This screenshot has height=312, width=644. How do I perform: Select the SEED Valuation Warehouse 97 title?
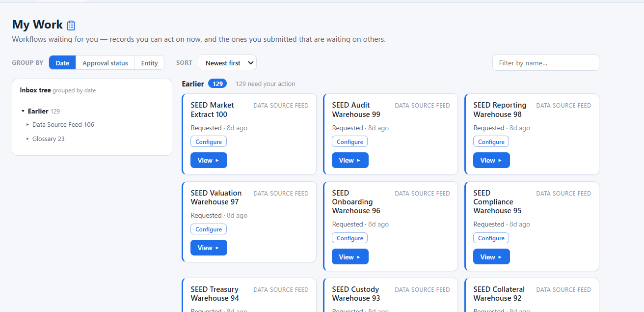216,198
